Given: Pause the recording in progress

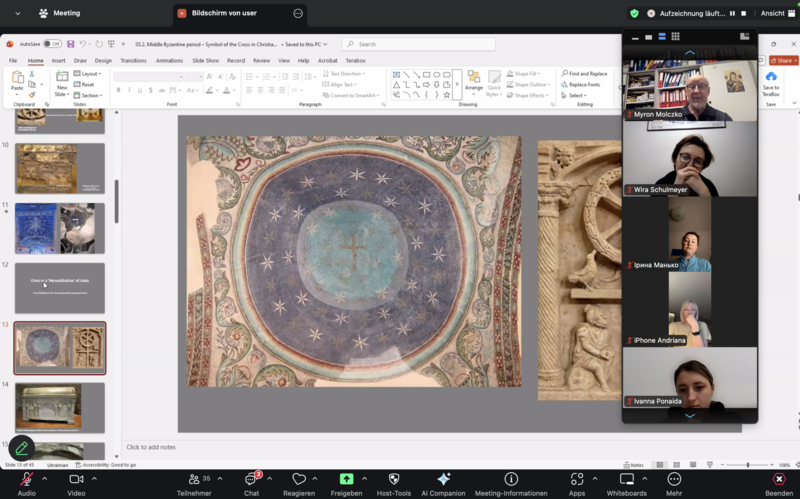Looking at the screenshot, I should (732, 13).
